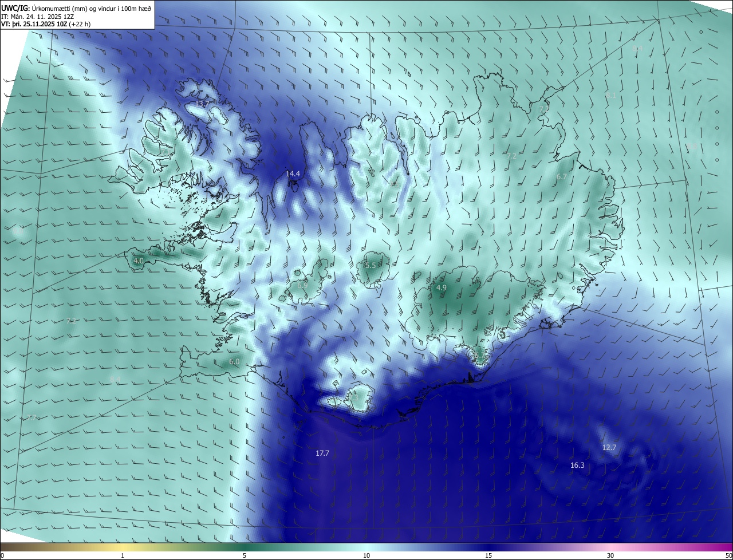733x560 pixels.
Task: Click the 1 tick on colour scale
Action: point(123,555)
